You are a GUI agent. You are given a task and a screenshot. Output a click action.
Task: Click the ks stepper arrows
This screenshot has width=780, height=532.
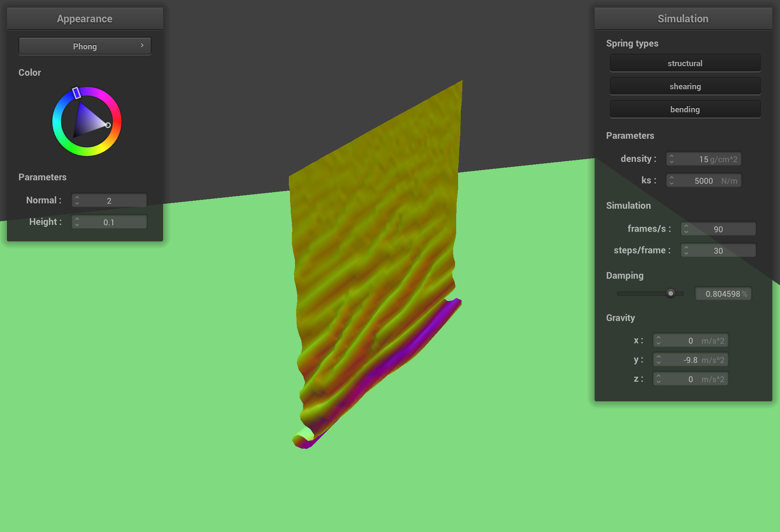tap(672, 180)
